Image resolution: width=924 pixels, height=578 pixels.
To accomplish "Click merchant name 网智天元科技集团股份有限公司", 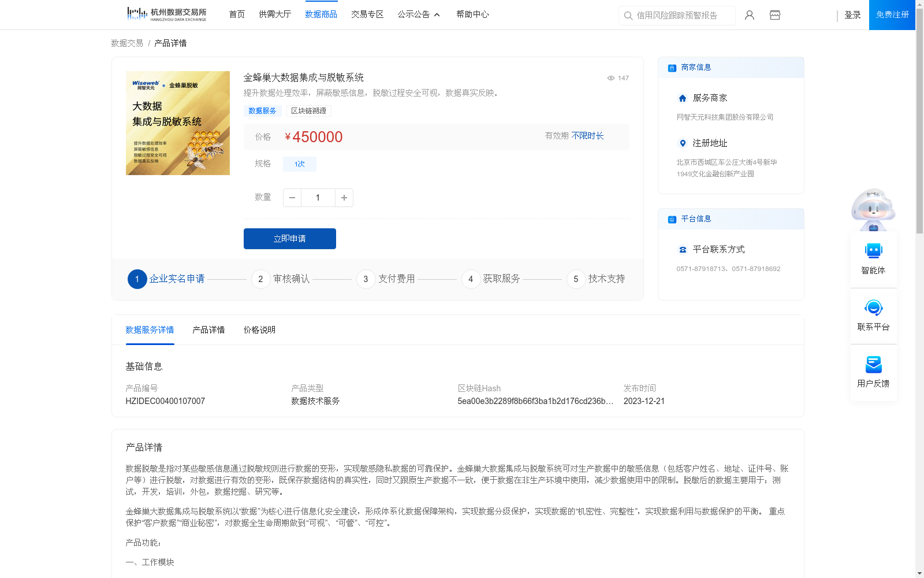I will [725, 117].
